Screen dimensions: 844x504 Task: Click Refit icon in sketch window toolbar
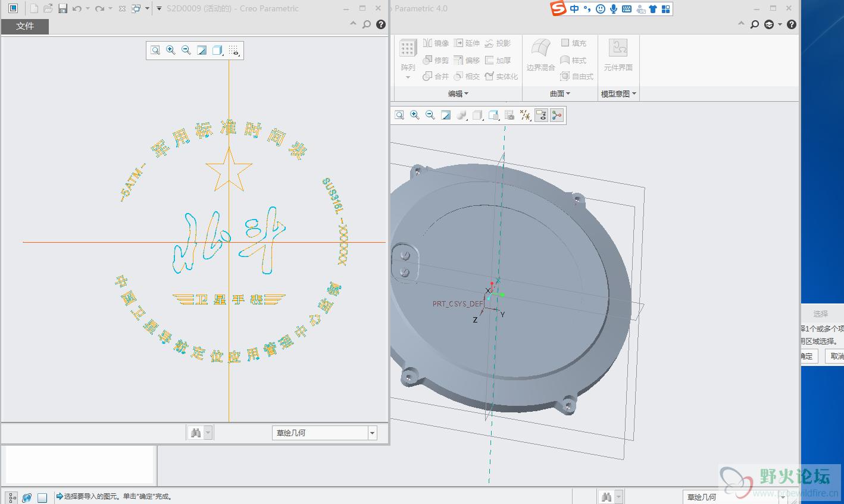coord(155,51)
